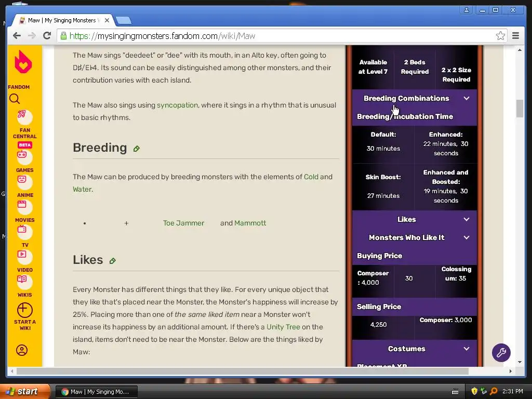Open the Unity Tree link

tap(283, 327)
